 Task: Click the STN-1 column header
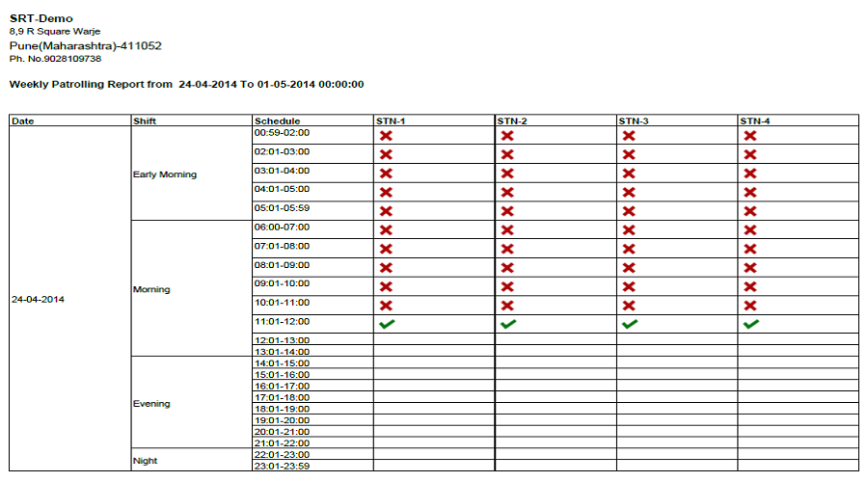pyautogui.click(x=391, y=121)
